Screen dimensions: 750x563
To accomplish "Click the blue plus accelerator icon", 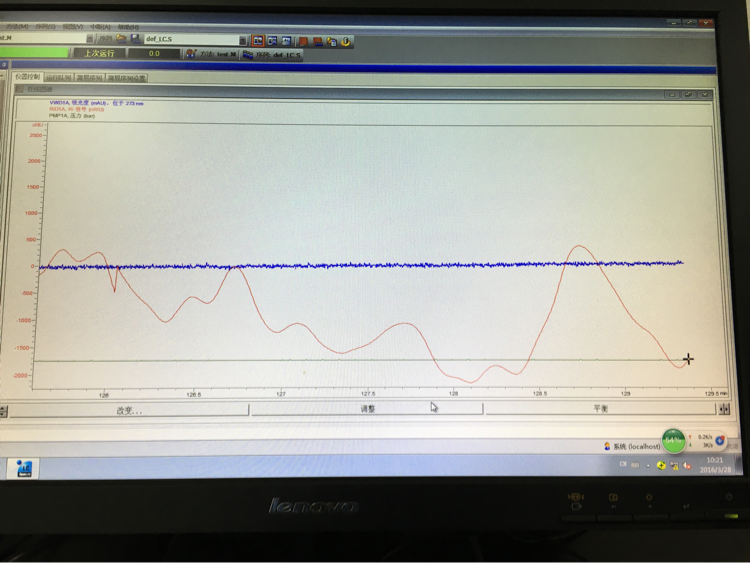I will (x=720, y=440).
